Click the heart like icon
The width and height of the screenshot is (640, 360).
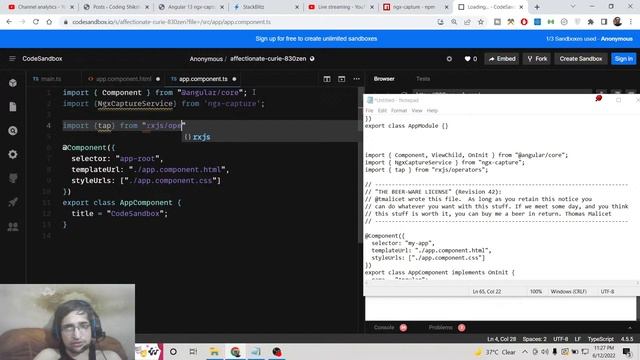467,59
